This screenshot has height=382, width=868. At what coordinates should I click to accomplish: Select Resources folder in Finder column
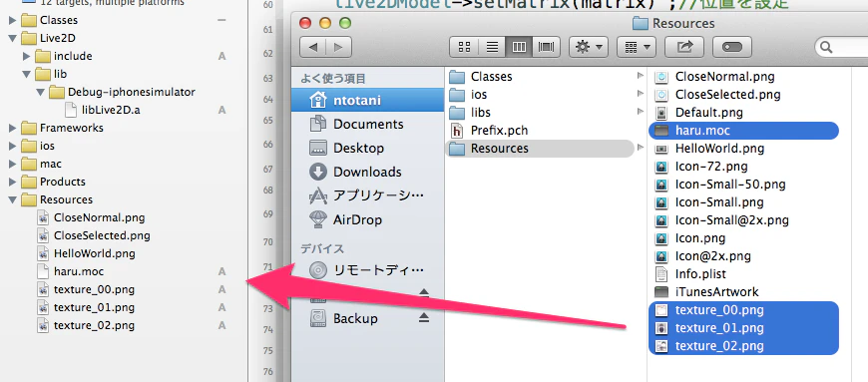click(540, 149)
